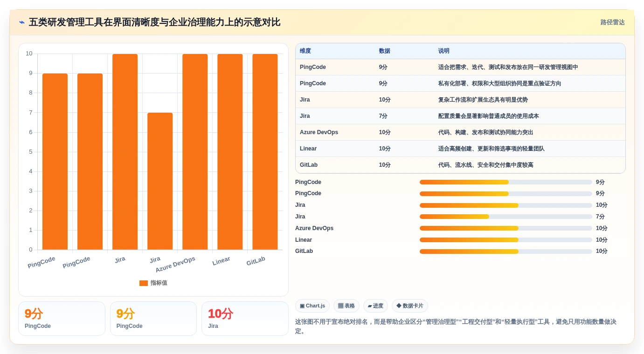Select row text 代码、构建、发布和测试协同能力突出
The height and width of the screenshot is (354, 644).
[x=486, y=133]
